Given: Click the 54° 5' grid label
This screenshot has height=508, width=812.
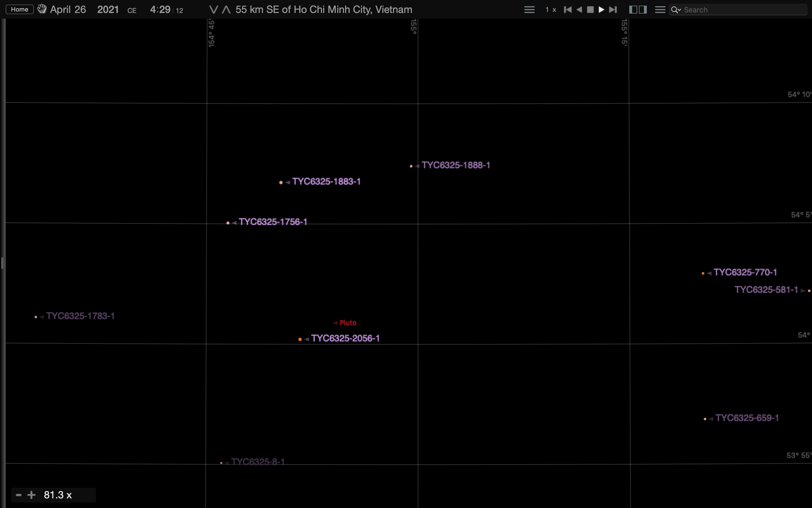Looking at the screenshot, I should (x=801, y=215).
